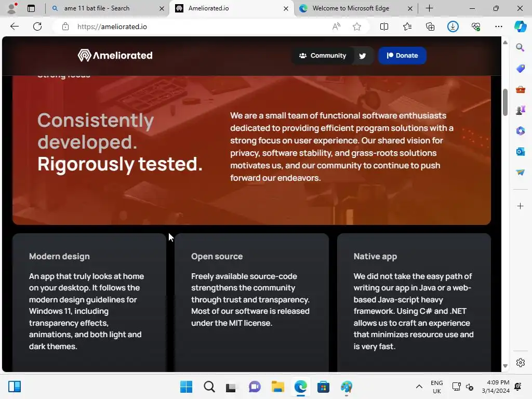Click Microsoft Edge on the taskbar
This screenshot has width=532, height=399.
click(x=301, y=387)
